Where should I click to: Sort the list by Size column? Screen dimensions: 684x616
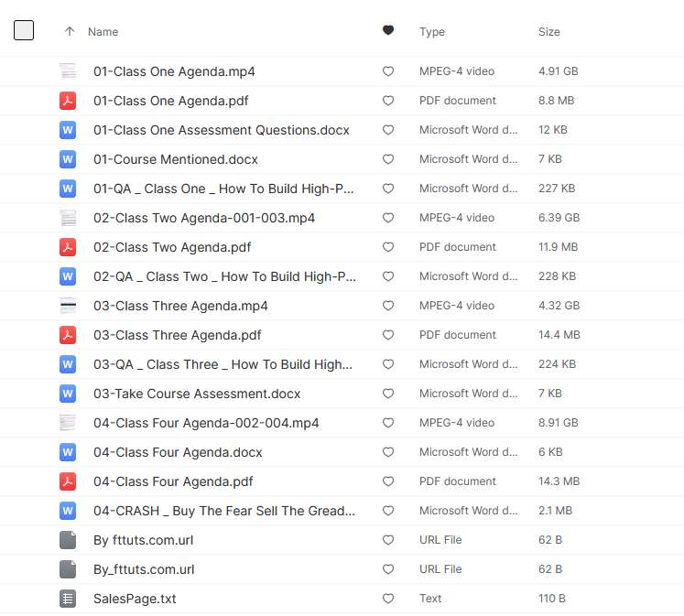(x=548, y=32)
